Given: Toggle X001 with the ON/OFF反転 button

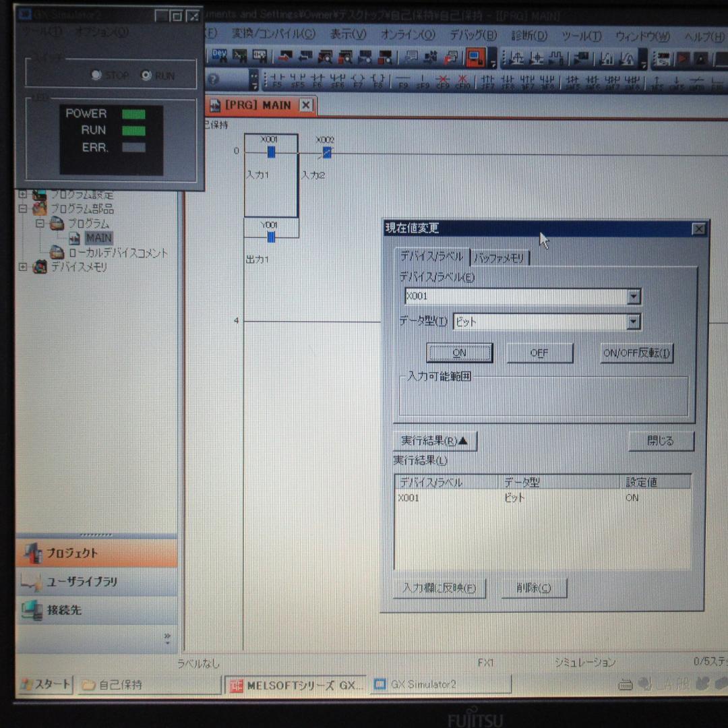Looking at the screenshot, I should (x=636, y=353).
